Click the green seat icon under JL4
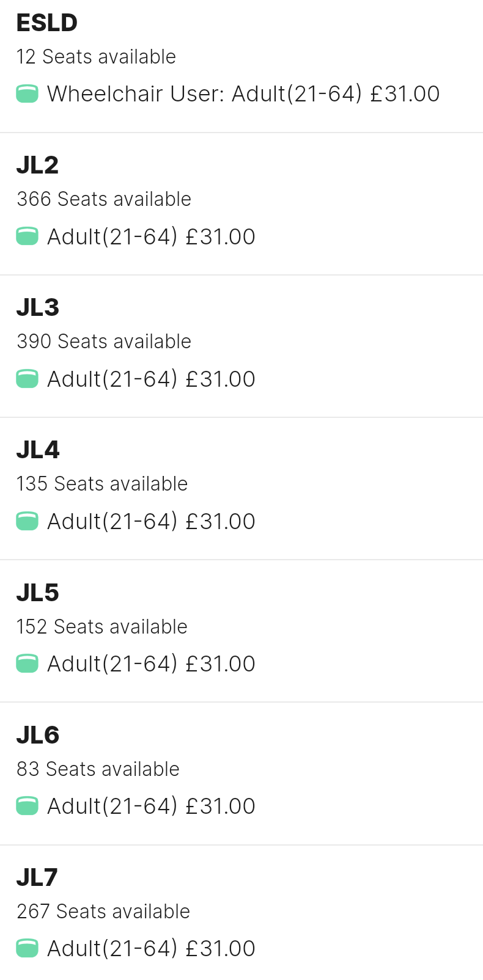 click(x=27, y=521)
